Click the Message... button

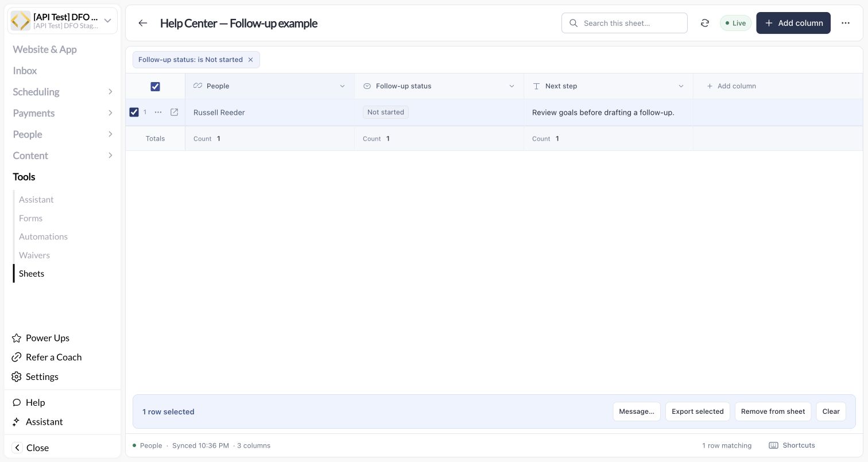click(637, 411)
